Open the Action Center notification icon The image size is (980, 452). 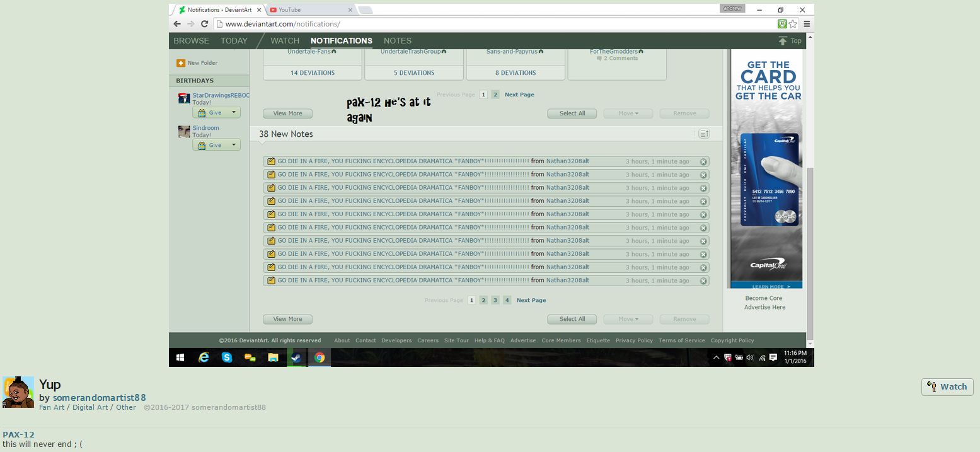[x=773, y=357]
